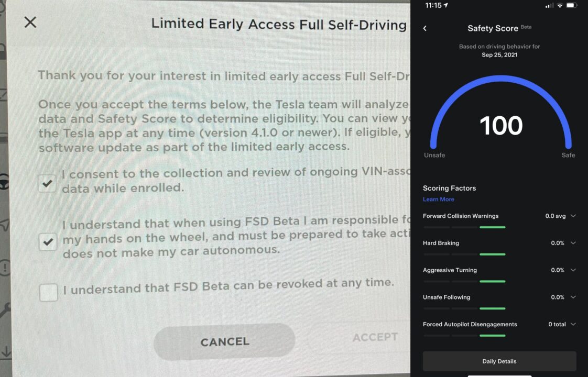The image size is (588, 377).
Task: Tap the steering wheel icon in left sidebar
Action: [4, 183]
